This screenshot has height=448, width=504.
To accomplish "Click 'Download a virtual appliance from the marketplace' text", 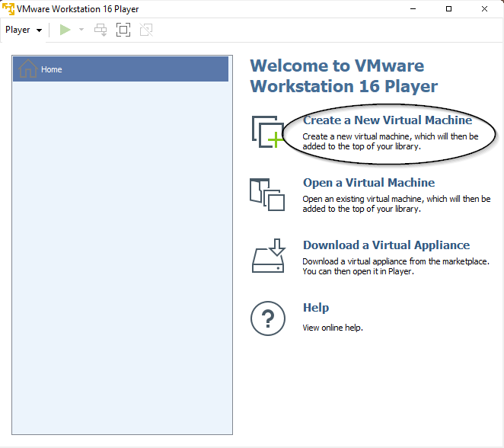I will click(x=396, y=267).
